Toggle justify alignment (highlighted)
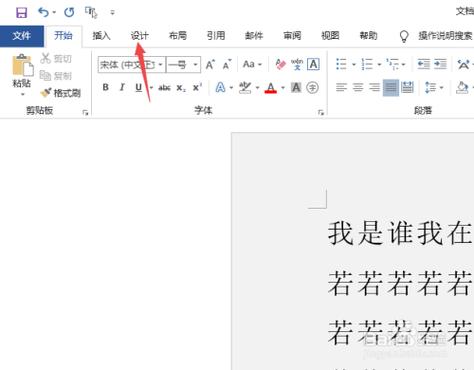This screenshot has height=370, width=474. (x=391, y=88)
